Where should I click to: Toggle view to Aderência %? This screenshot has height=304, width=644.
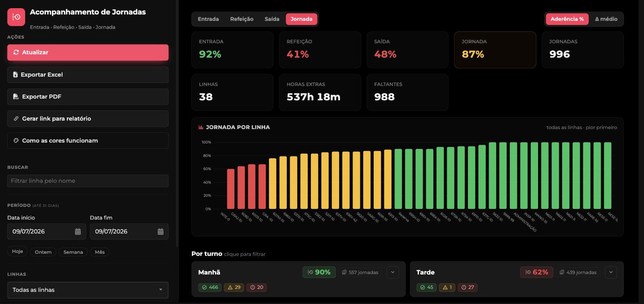[x=567, y=19]
